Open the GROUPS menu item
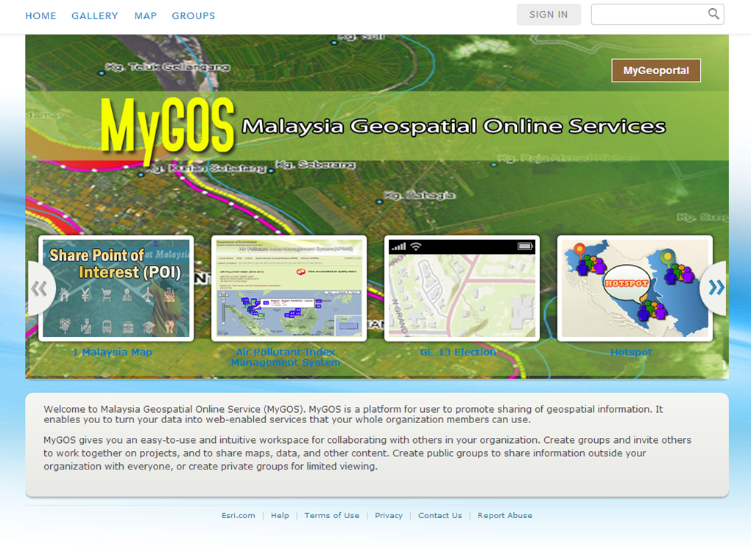 [194, 15]
